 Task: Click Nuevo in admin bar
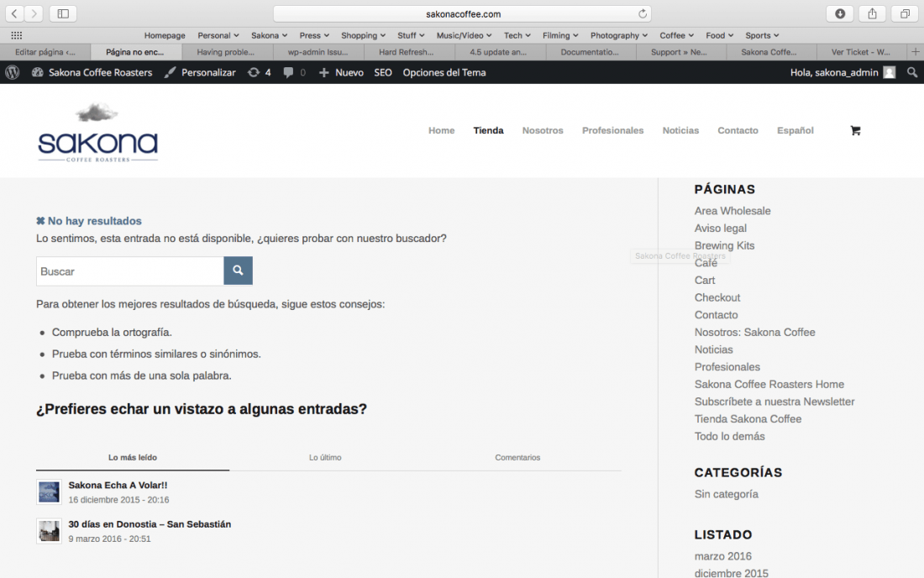[341, 72]
